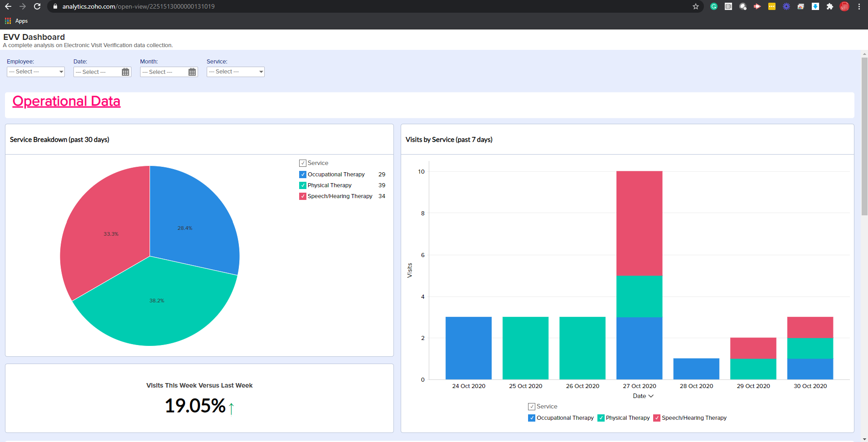Click the '30 Oct 2020' axis label

point(810,386)
